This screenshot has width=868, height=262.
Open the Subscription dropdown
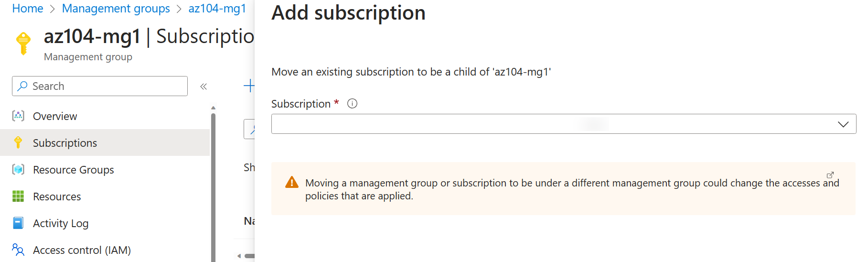pos(549,124)
